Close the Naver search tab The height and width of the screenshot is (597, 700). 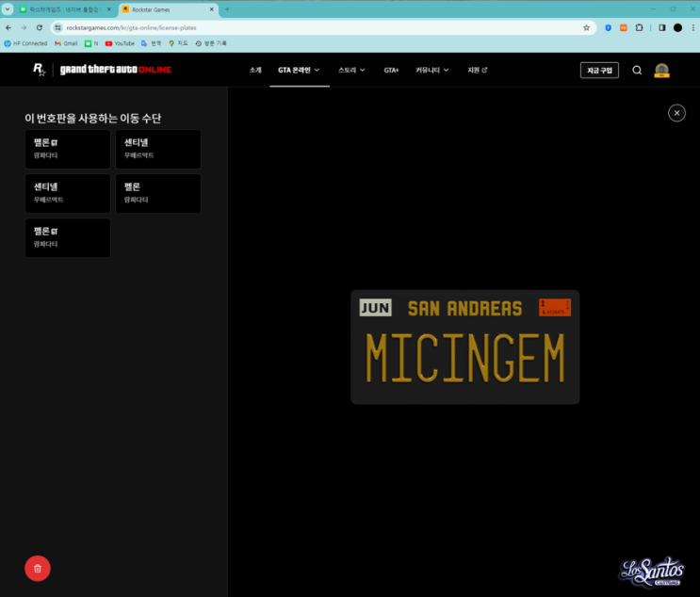tap(109, 9)
